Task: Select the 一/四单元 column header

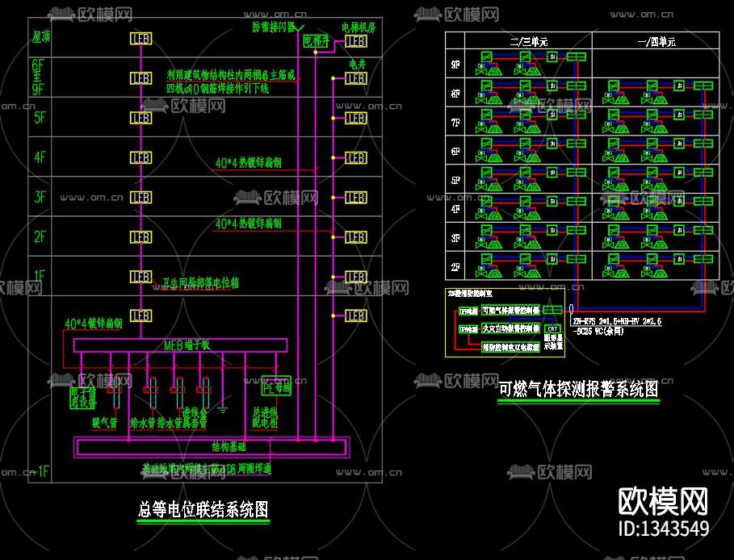Action: pyautogui.click(x=655, y=41)
